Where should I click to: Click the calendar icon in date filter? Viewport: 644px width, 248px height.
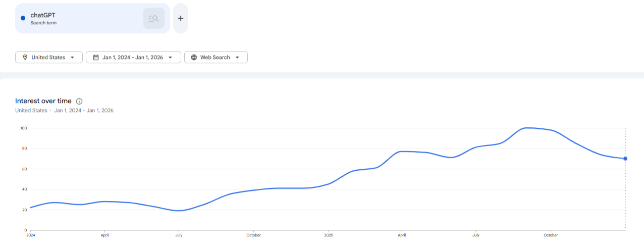point(95,58)
